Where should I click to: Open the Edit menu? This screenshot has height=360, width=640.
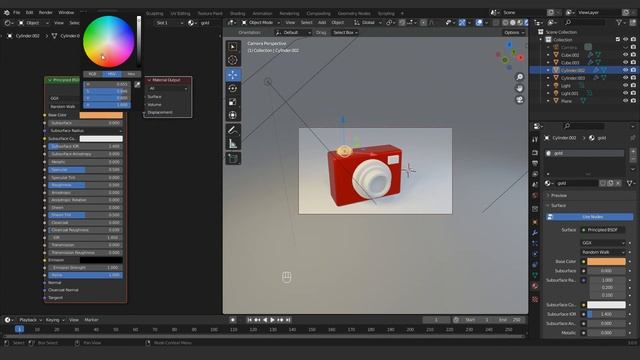[29, 13]
